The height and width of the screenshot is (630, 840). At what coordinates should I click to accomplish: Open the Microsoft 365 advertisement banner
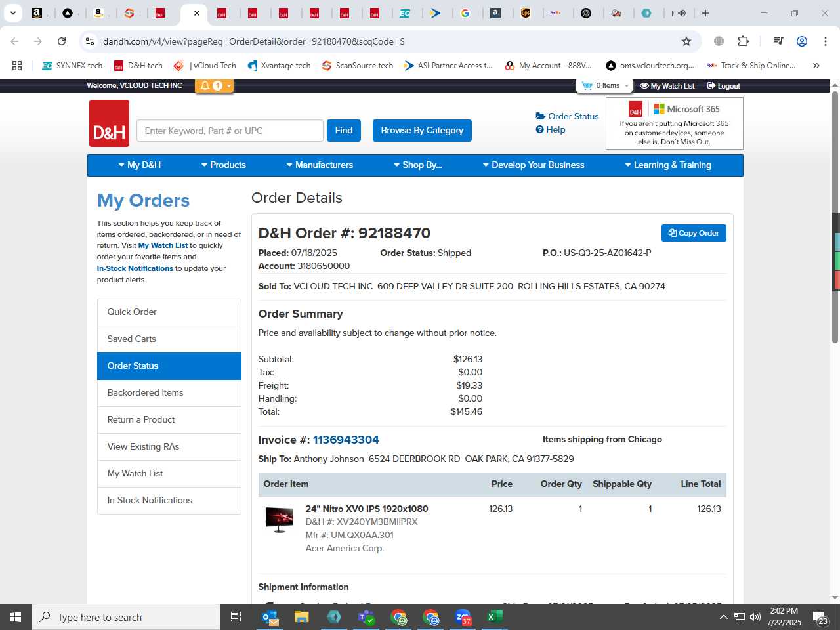pyautogui.click(x=675, y=123)
